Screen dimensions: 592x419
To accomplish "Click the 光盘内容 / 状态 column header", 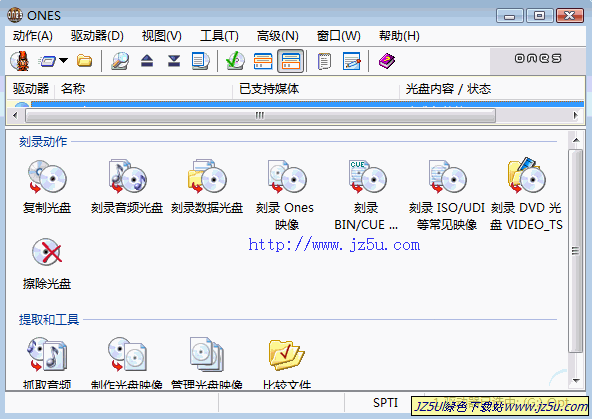I will [492, 89].
